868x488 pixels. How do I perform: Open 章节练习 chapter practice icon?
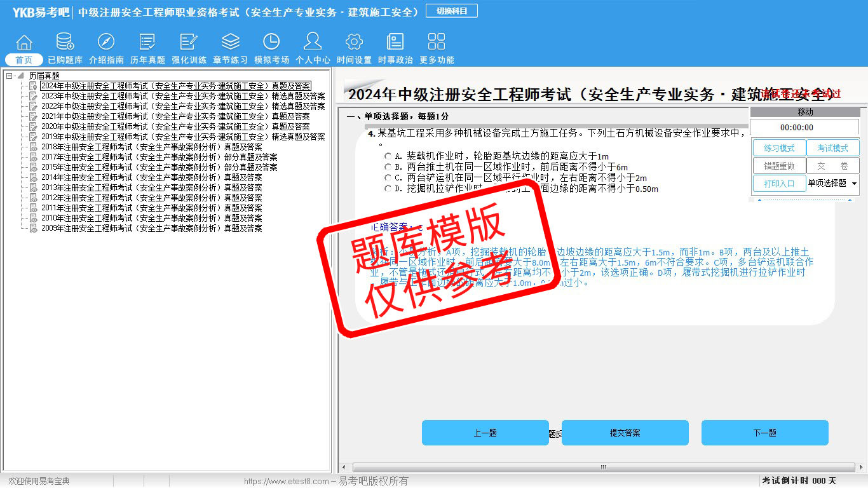[230, 43]
